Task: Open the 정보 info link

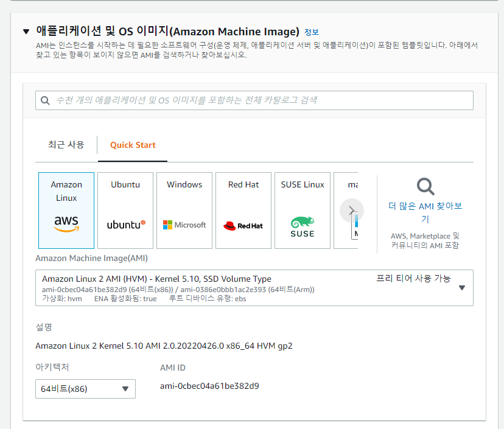Action: coord(311,32)
